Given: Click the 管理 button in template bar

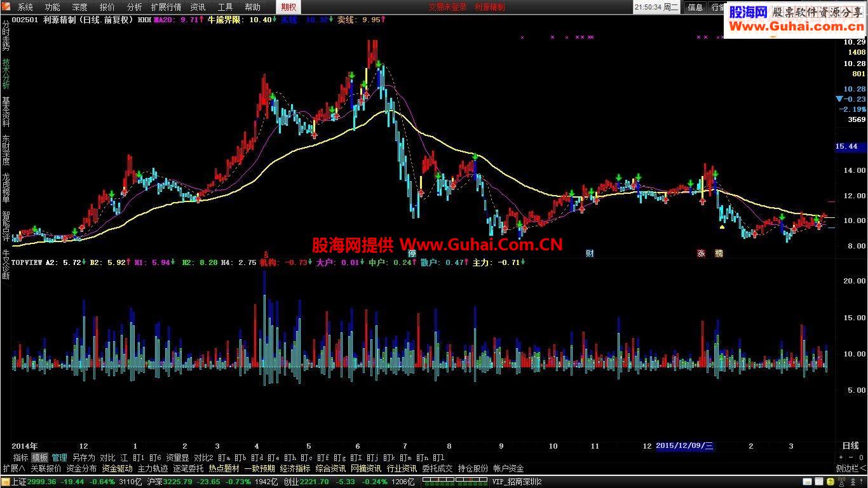Looking at the screenshot, I should pyautogui.click(x=59, y=457).
